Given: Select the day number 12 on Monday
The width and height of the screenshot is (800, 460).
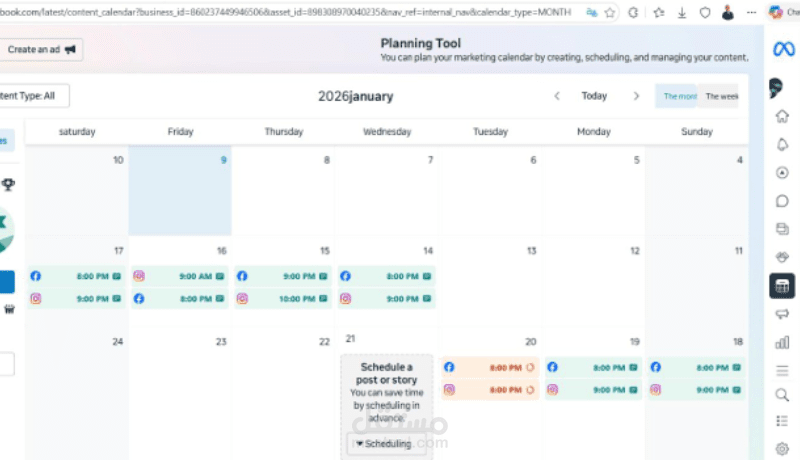Looking at the screenshot, I should (635, 251).
